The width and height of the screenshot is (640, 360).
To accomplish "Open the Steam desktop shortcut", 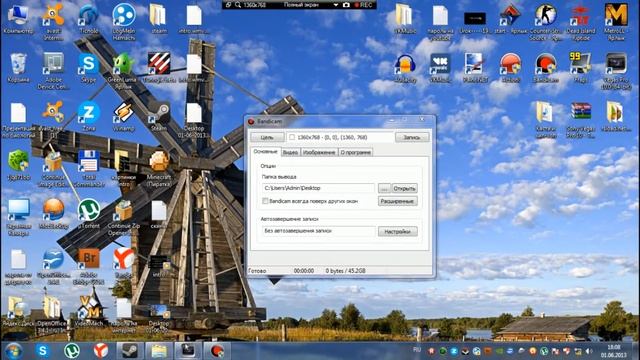I will (x=158, y=116).
